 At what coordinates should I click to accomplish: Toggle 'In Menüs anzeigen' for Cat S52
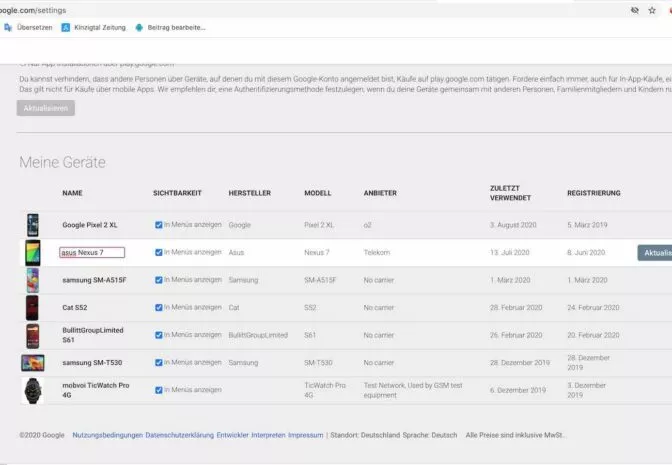coord(159,308)
